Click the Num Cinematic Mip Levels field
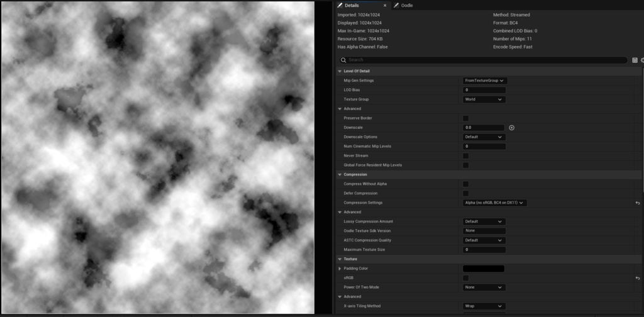 [484, 147]
